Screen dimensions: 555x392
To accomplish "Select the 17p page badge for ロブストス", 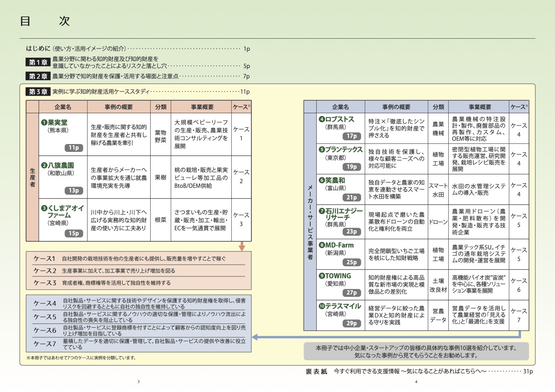I will click(x=352, y=136).
